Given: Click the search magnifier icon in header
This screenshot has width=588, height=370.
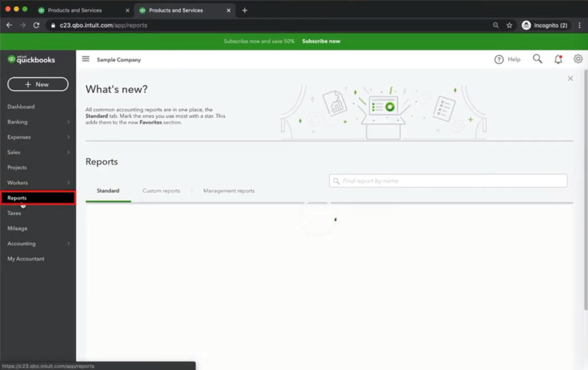Looking at the screenshot, I should 537,59.
